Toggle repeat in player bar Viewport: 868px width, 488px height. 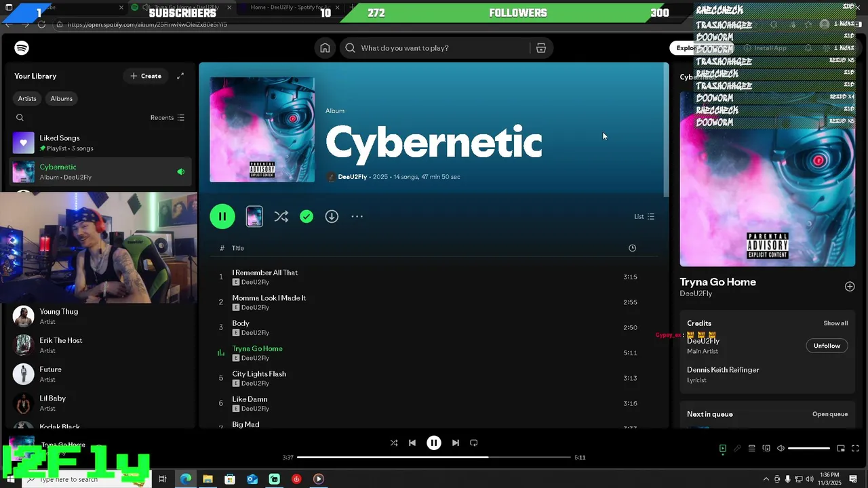(474, 443)
